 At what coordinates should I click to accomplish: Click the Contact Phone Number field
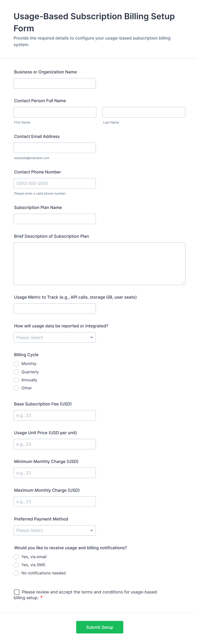[55, 183]
